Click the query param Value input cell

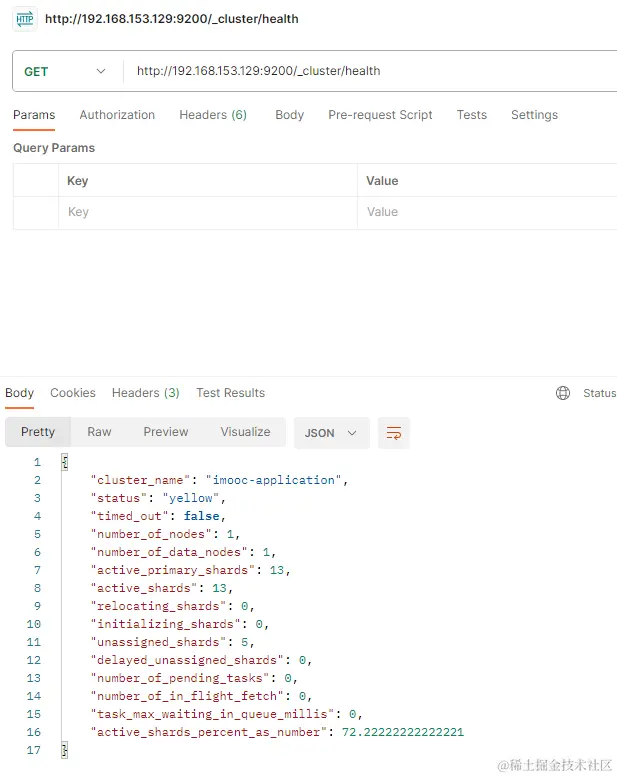pos(487,212)
